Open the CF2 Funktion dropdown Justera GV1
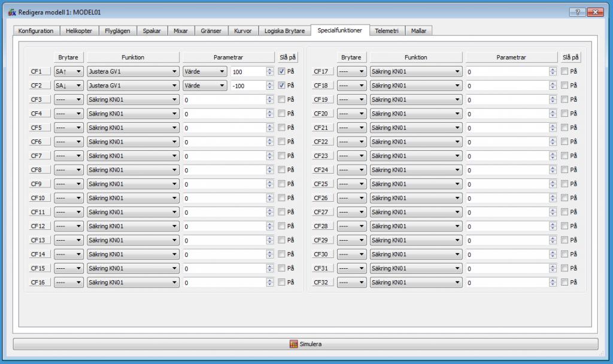 [133, 86]
